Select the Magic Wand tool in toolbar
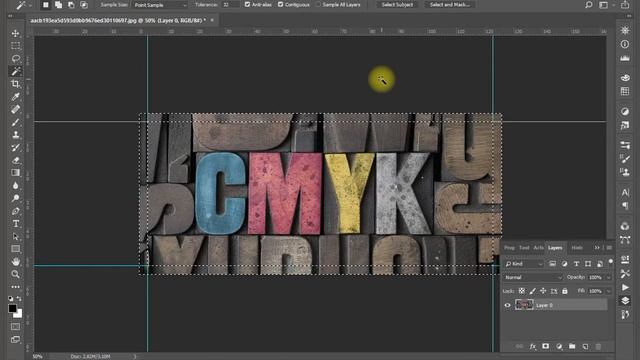This screenshot has width=640, height=360. pos(16,71)
